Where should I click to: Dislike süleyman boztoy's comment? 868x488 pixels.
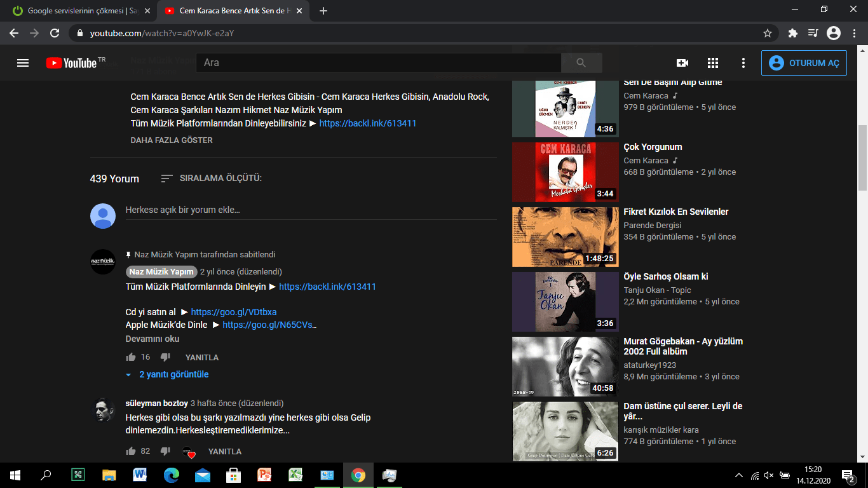(165, 451)
